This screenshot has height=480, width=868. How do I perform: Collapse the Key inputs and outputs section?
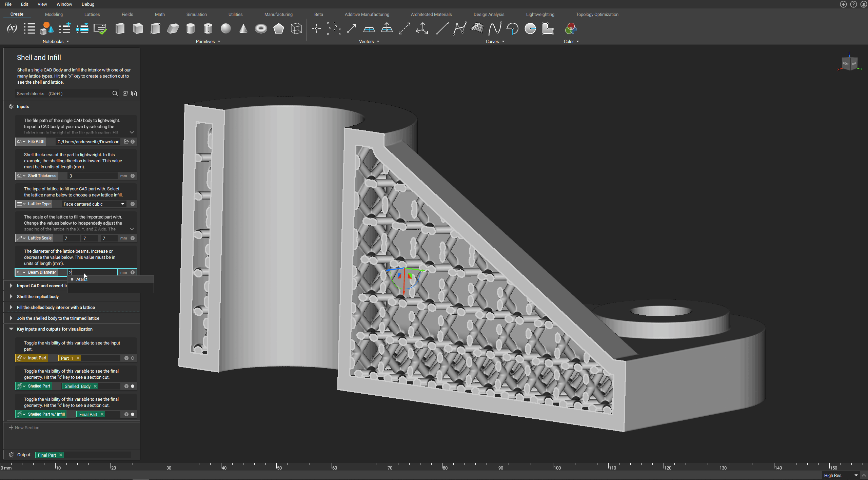coord(11,329)
